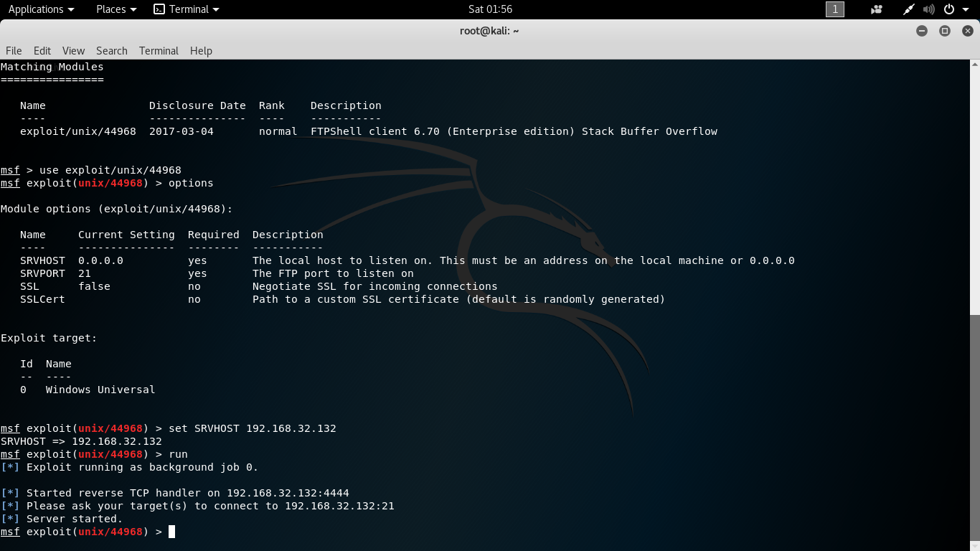The width and height of the screenshot is (980, 551).
Task: Click the network connection icon
Action: point(909,9)
